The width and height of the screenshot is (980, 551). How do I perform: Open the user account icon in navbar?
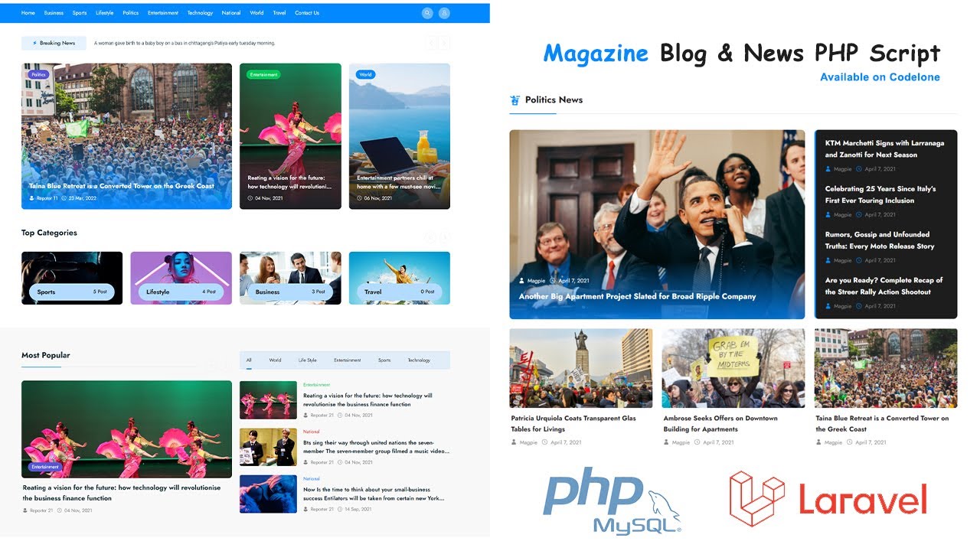[x=444, y=13]
